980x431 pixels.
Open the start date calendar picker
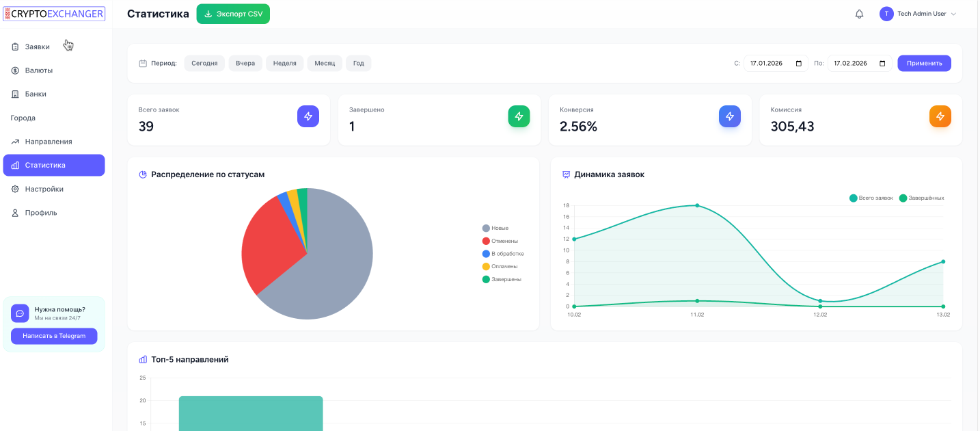click(798, 64)
